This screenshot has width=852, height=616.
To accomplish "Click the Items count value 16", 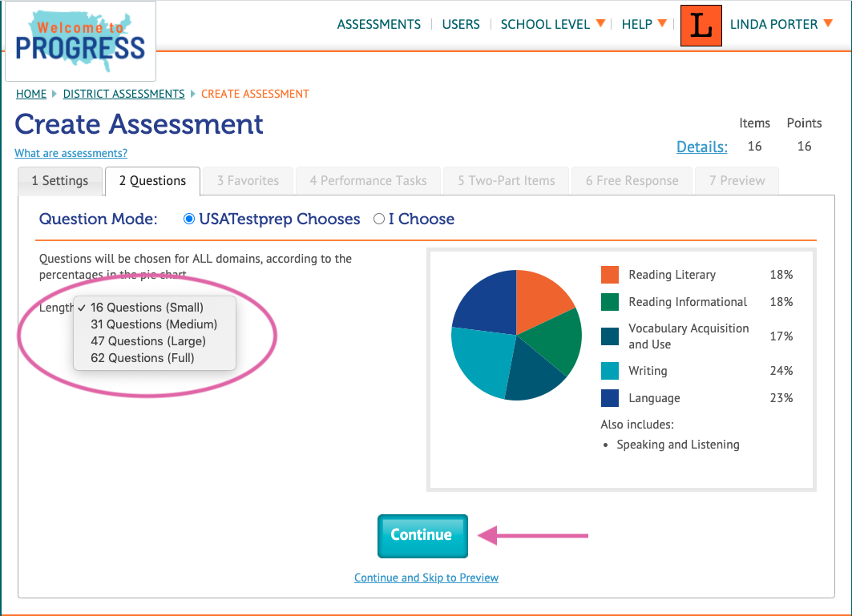I will tap(755, 147).
